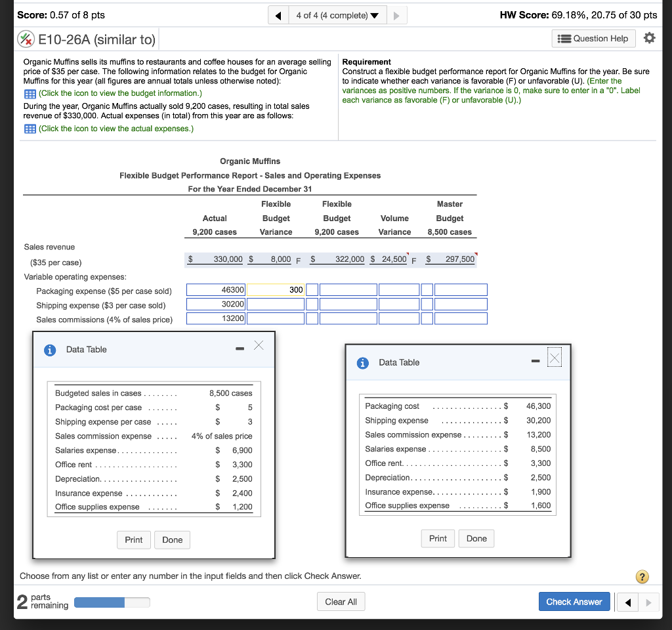Screen dimensions: 672x630
Task: Click Packaging volume variance input field
Action: (x=399, y=289)
